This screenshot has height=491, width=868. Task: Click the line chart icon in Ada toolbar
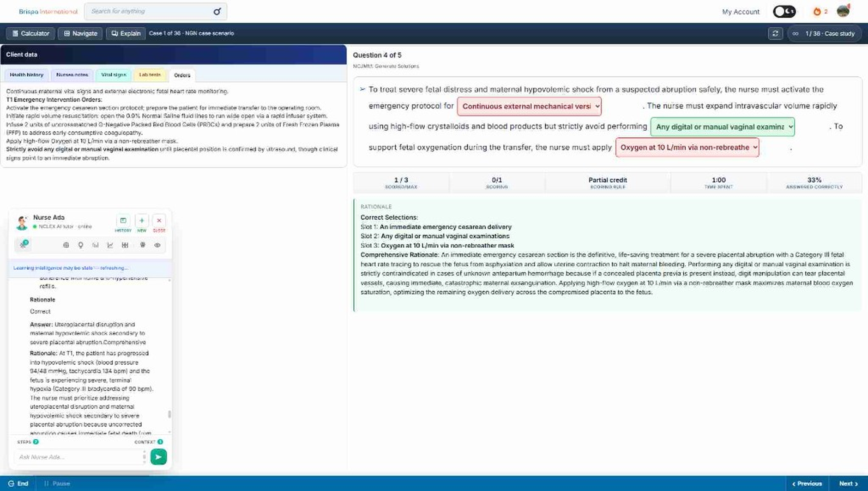click(x=110, y=245)
